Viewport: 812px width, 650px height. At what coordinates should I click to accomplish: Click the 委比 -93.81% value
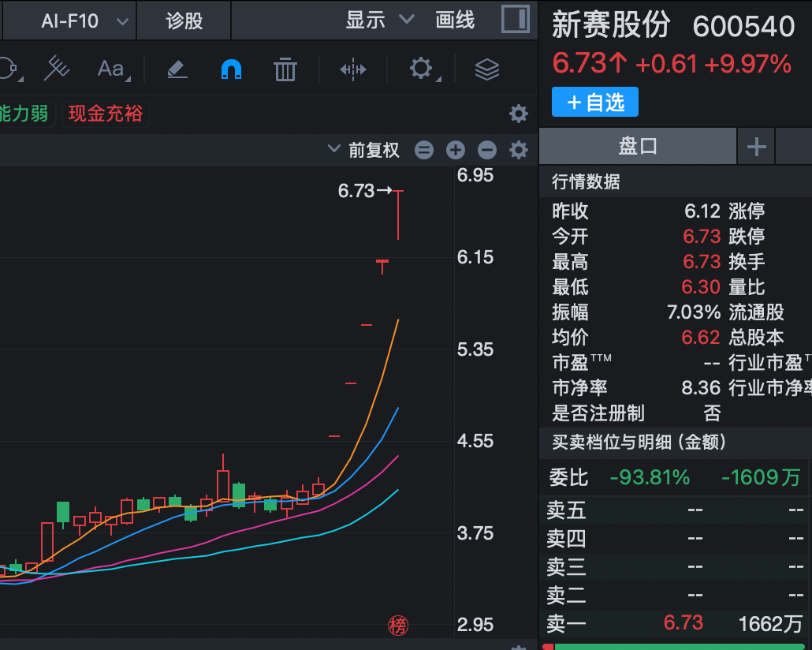point(650,477)
